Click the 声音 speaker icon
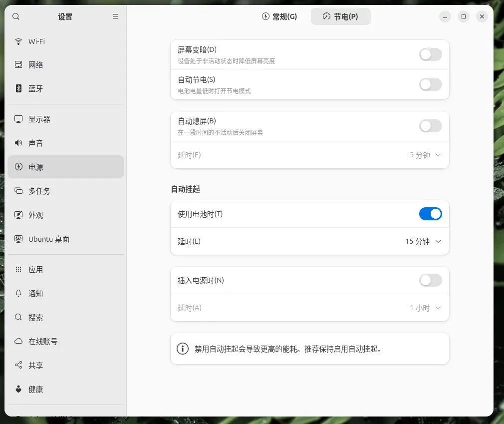504x424 pixels. 18,143
